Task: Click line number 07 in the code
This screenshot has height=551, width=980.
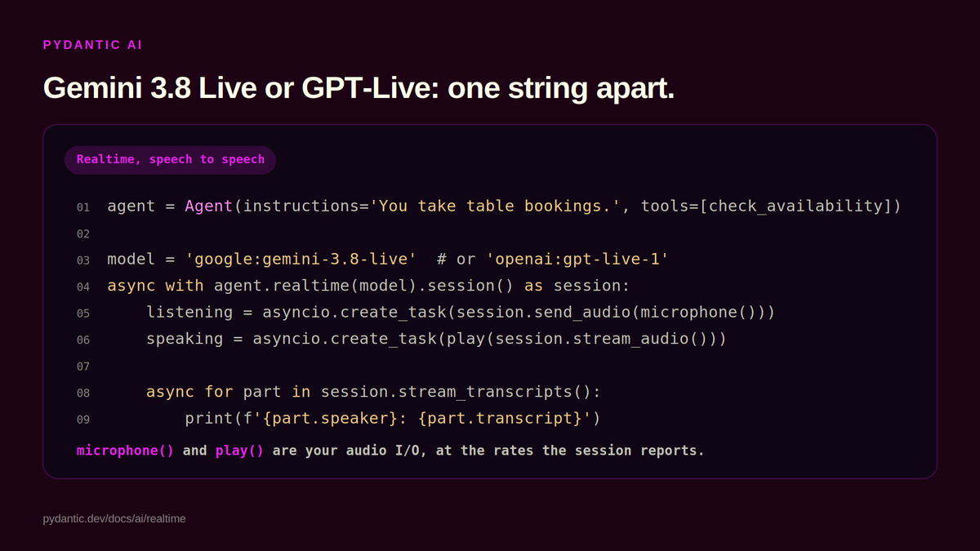Action: coord(83,367)
